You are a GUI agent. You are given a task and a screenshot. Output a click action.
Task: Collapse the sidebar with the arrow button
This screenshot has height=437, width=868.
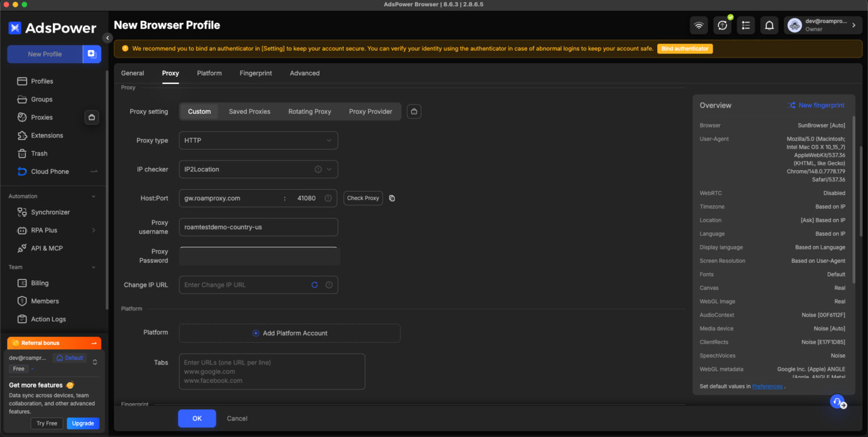(107, 38)
